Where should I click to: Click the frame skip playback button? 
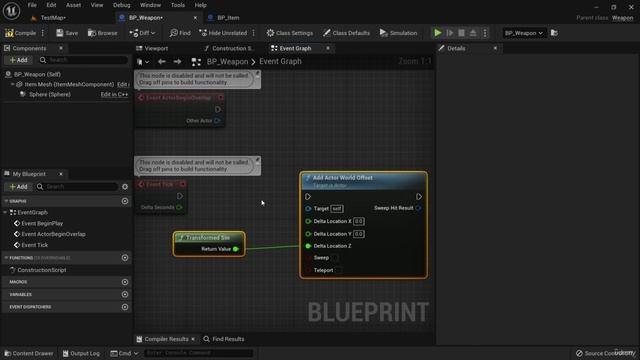[x=450, y=33]
